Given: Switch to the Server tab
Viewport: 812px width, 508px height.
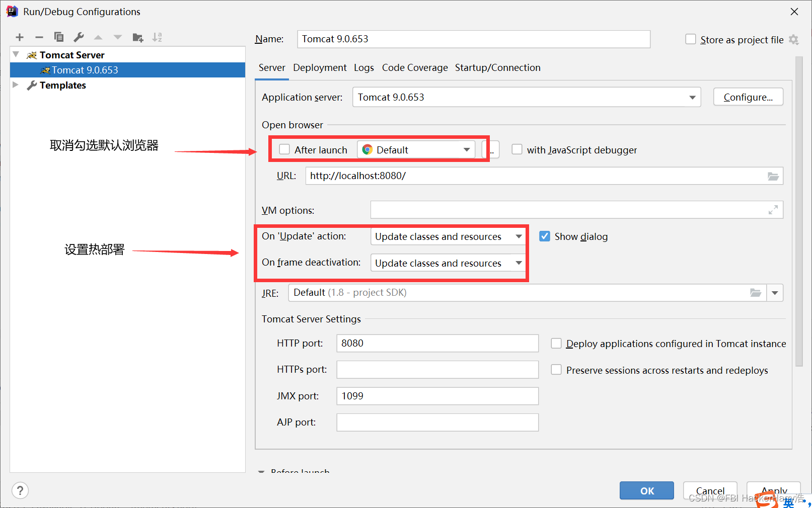Looking at the screenshot, I should (272, 67).
